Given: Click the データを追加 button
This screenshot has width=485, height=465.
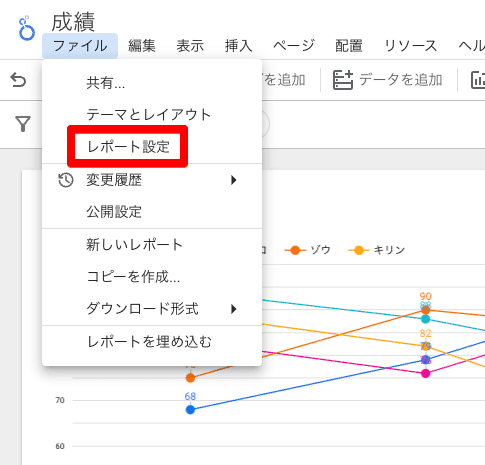Looking at the screenshot, I should coord(388,80).
